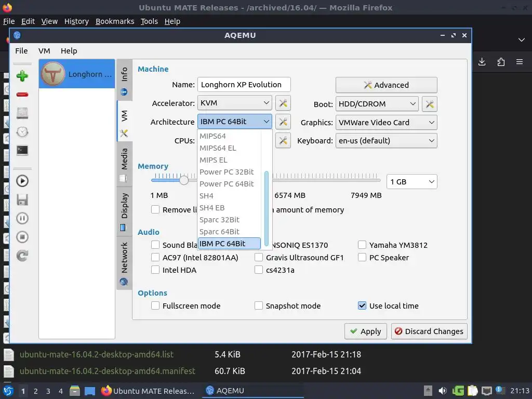Open Firefox extensions puzzle icon
Image resolution: width=532 pixels, height=399 pixels.
[501, 62]
